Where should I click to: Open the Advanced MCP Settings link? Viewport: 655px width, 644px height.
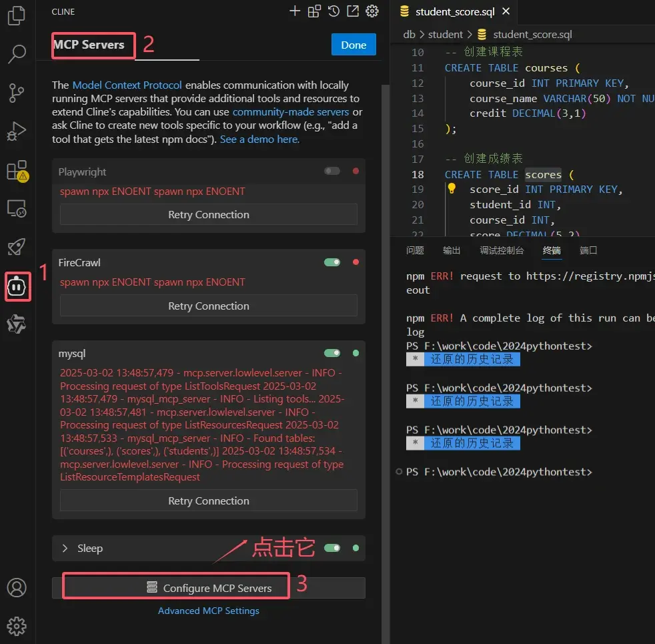pyautogui.click(x=209, y=611)
